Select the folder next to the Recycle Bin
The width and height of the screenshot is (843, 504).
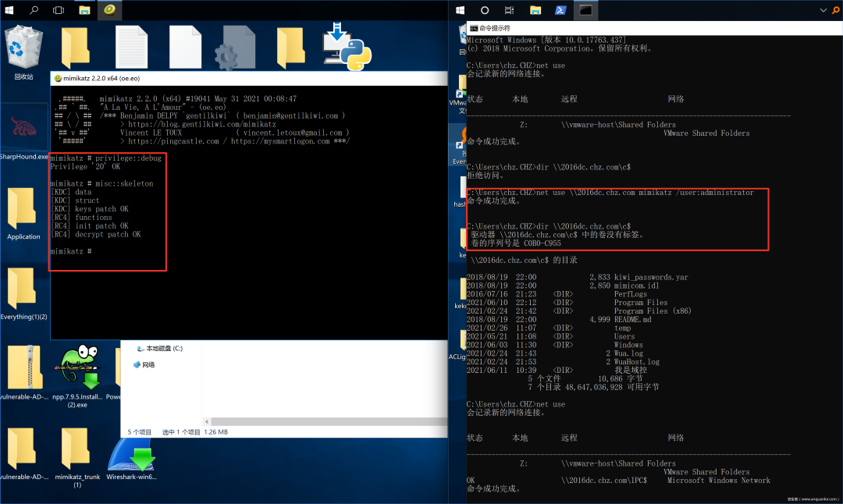pos(76,48)
